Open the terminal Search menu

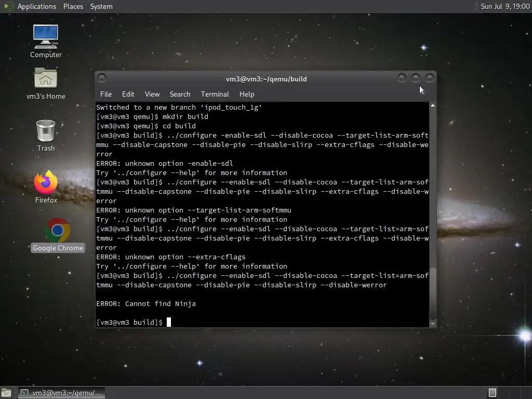pyautogui.click(x=180, y=94)
